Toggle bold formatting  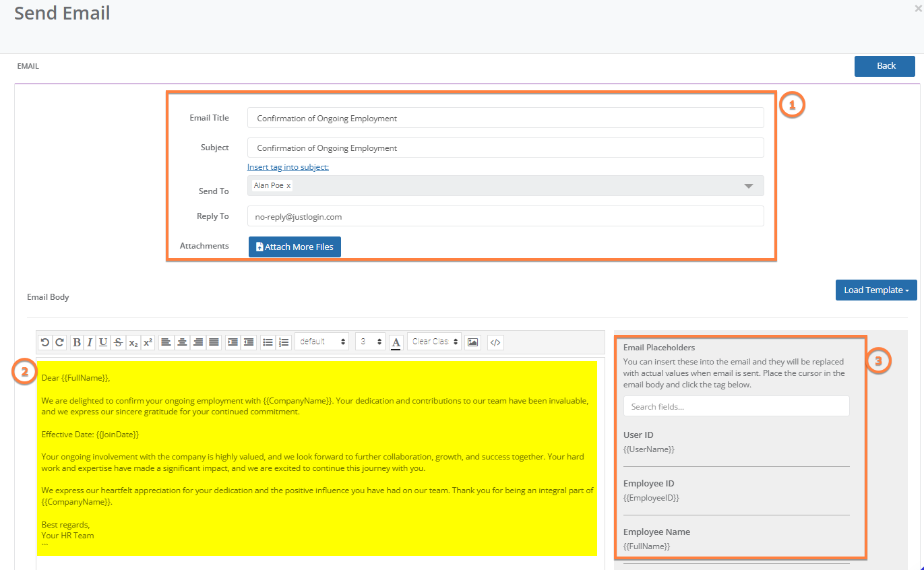pyautogui.click(x=77, y=342)
